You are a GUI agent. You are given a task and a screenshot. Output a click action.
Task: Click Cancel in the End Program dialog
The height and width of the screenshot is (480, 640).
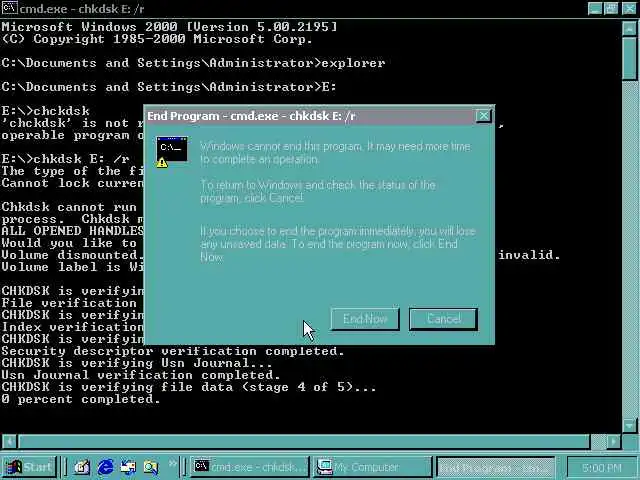coord(443,318)
